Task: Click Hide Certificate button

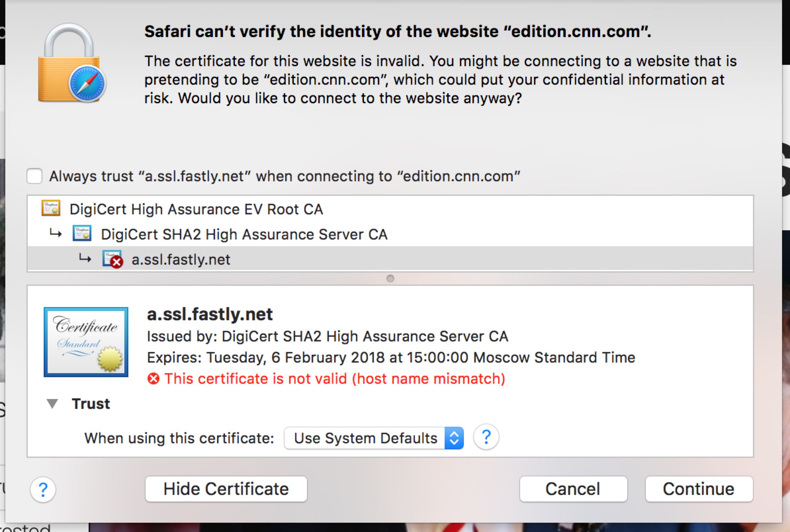Action: click(x=226, y=489)
